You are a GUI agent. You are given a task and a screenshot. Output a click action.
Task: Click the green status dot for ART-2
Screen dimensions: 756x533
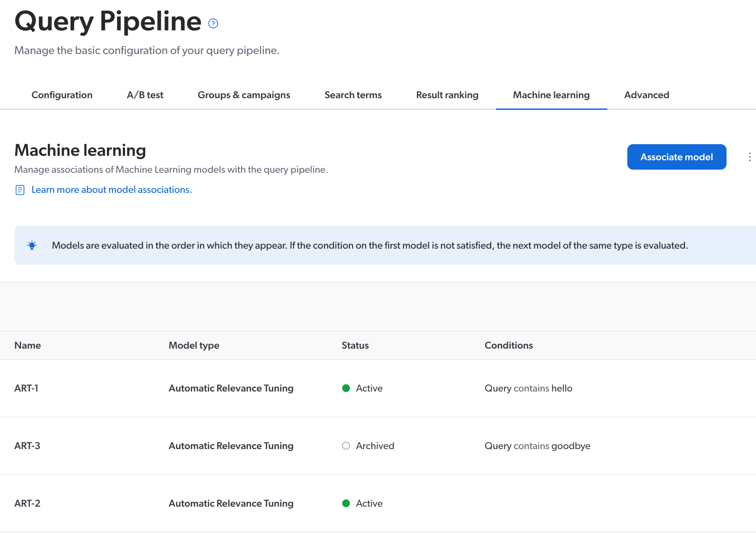point(346,504)
